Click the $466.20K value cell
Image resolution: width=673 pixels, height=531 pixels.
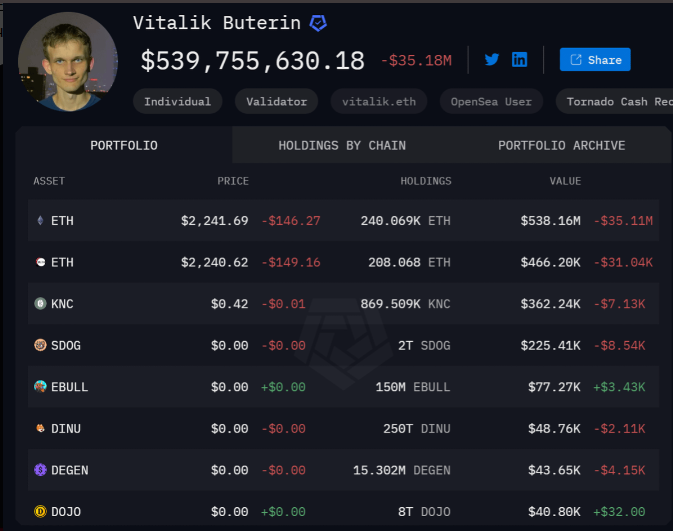pyautogui.click(x=551, y=262)
